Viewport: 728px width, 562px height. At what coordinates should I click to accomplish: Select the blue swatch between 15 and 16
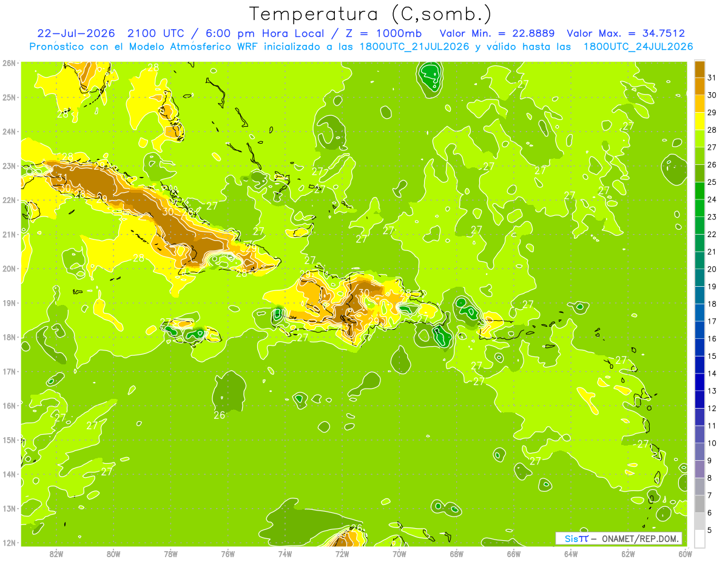point(700,347)
